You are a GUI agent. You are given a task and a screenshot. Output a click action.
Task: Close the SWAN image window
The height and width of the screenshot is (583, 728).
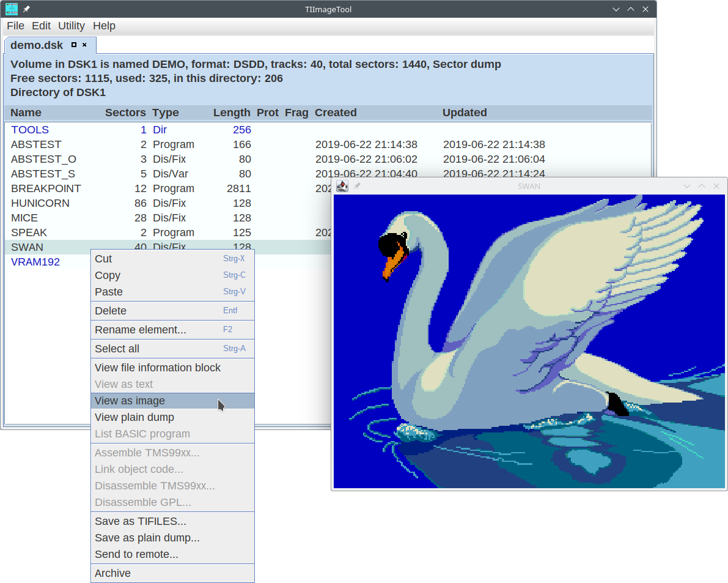(716, 186)
